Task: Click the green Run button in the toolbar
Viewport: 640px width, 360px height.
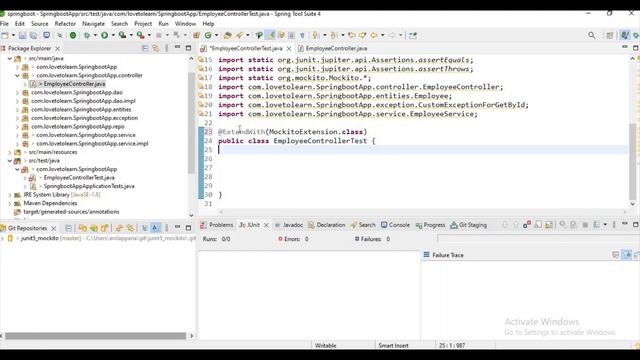Action: point(104,36)
